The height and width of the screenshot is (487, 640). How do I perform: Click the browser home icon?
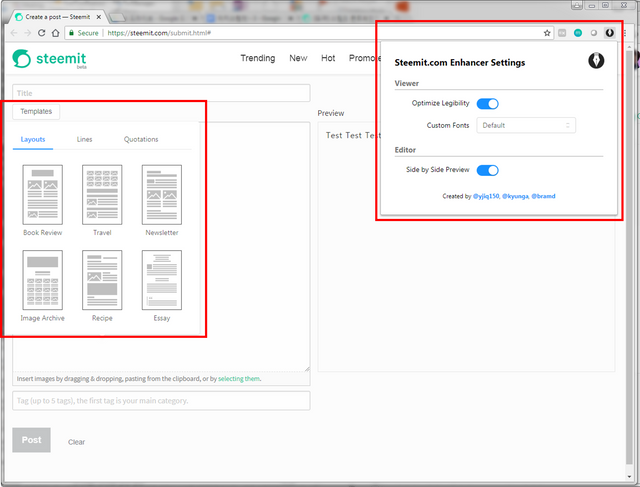[x=56, y=33]
